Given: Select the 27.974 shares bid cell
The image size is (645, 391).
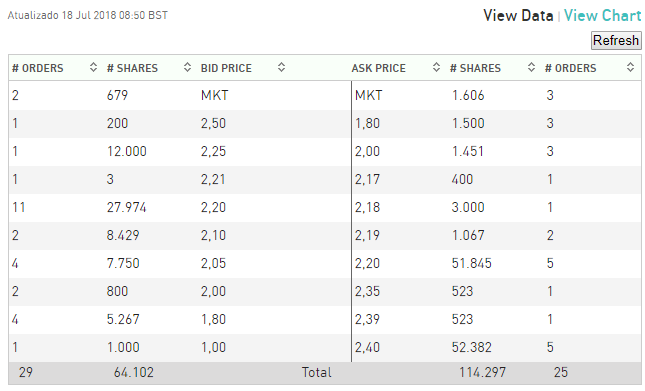Looking at the screenshot, I should (126, 207).
